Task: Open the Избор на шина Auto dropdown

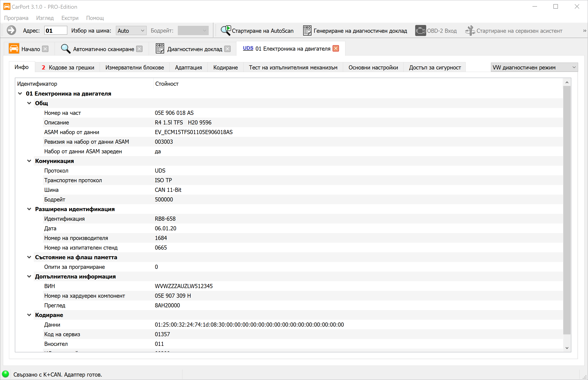Action: point(131,31)
